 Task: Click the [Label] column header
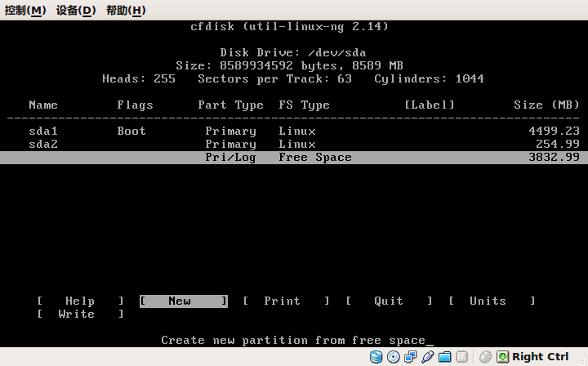click(x=430, y=105)
